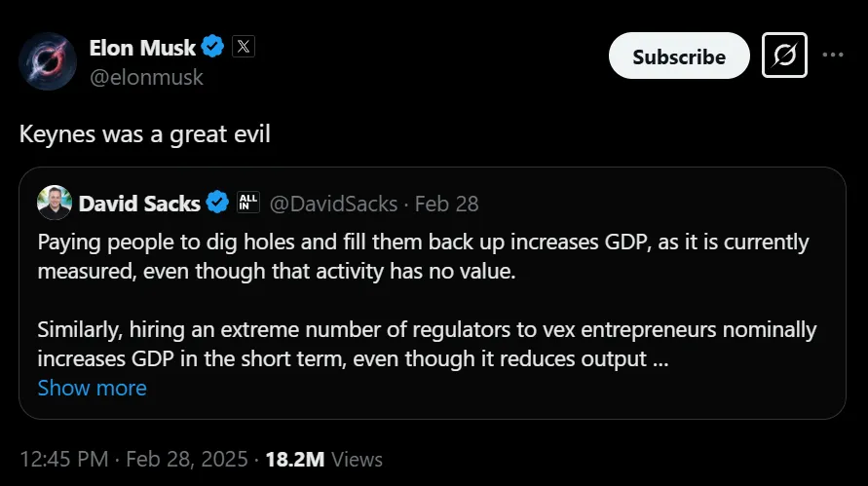Click the @elonmusk handle
Image resolution: width=868 pixels, height=486 pixels.
(146, 77)
